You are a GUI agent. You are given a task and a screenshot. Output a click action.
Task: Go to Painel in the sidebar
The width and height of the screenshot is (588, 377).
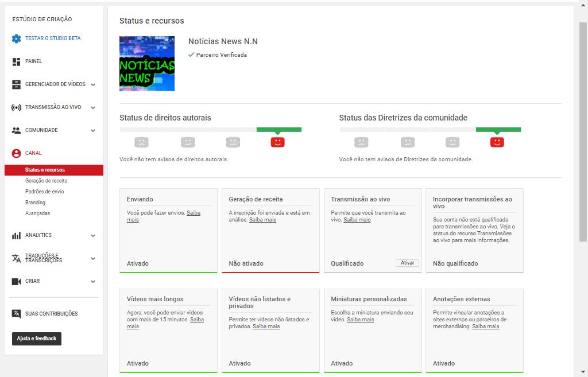pos(33,61)
